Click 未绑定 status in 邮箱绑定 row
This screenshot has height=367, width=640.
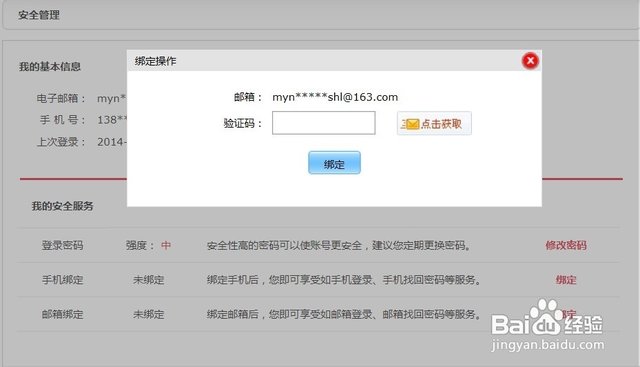click(x=149, y=314)
